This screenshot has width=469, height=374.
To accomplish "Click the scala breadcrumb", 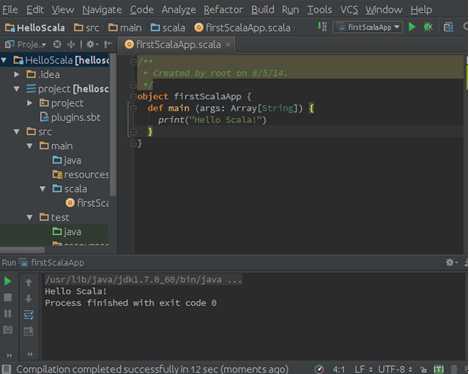I will click(168, 28).
